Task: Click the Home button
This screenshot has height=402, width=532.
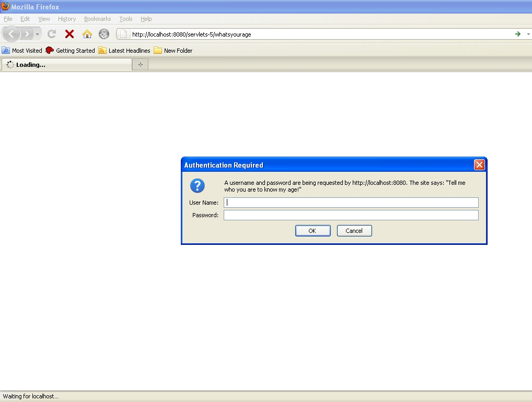Action: pyautogui.click(x=87, y=33)
